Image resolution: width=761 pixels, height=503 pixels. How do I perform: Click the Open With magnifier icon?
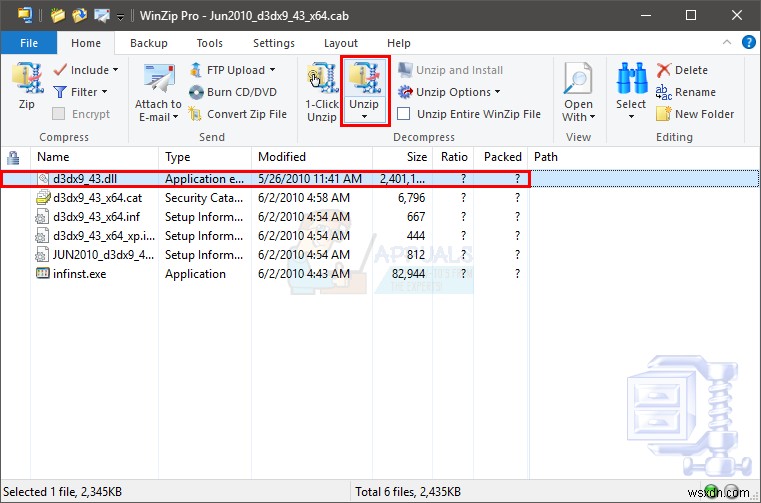(578, 79)
